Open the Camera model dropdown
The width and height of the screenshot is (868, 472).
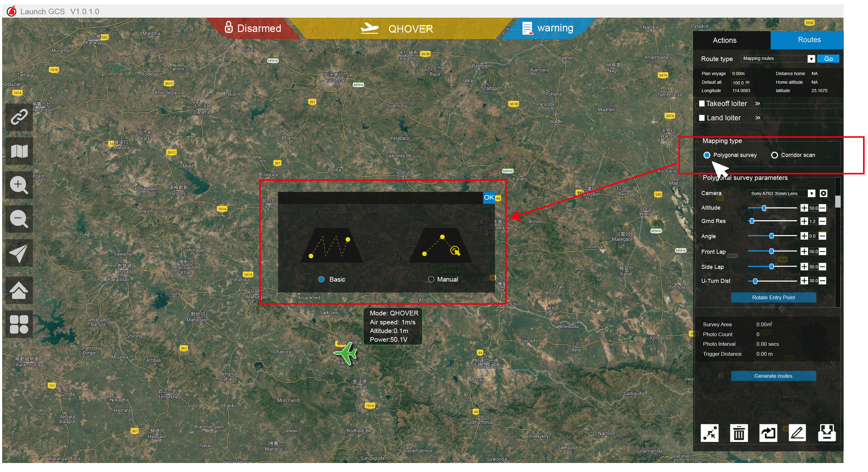811,194
